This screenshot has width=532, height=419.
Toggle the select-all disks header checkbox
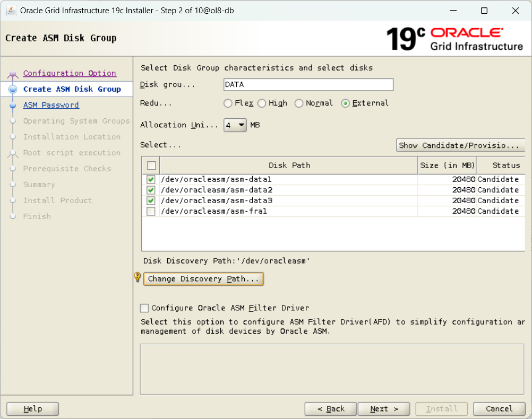point(151,165)
